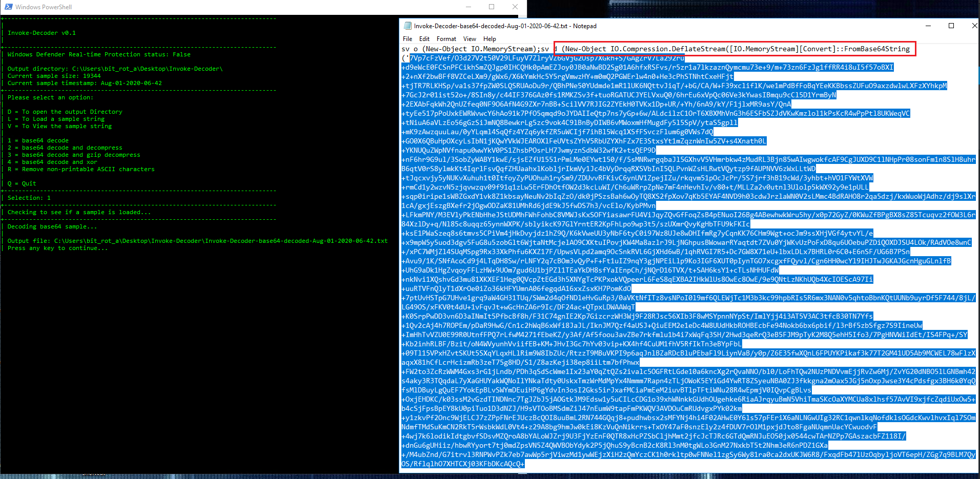Click '2 = base64 decode and decompress' line
This screenshot has width=980, height=479.
coord(65,148)
